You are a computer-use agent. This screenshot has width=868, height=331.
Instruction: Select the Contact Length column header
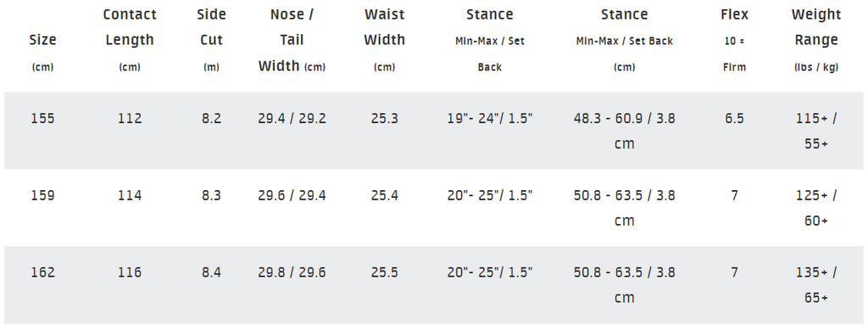point(130,40)
